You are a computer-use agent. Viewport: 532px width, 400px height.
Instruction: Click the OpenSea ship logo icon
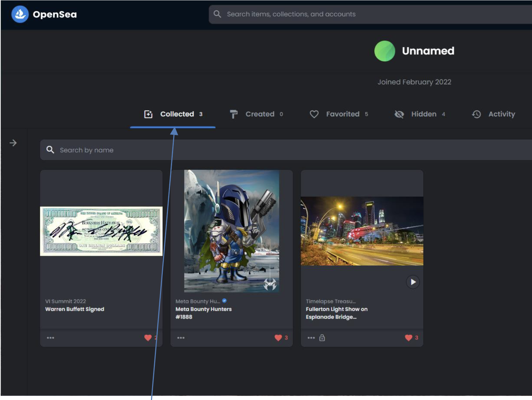click(20, 14)
